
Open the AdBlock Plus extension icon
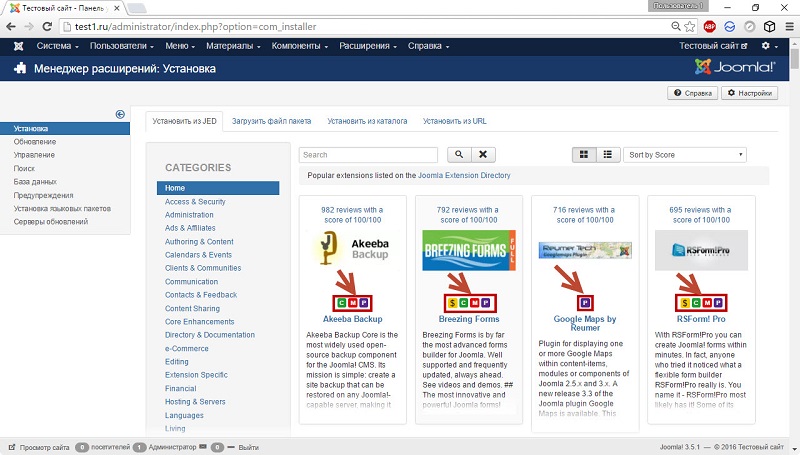[709, 27]
